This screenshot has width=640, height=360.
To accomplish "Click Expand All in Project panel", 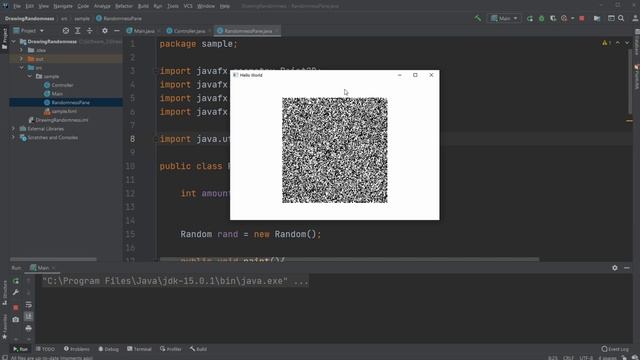I will point(78,31).
